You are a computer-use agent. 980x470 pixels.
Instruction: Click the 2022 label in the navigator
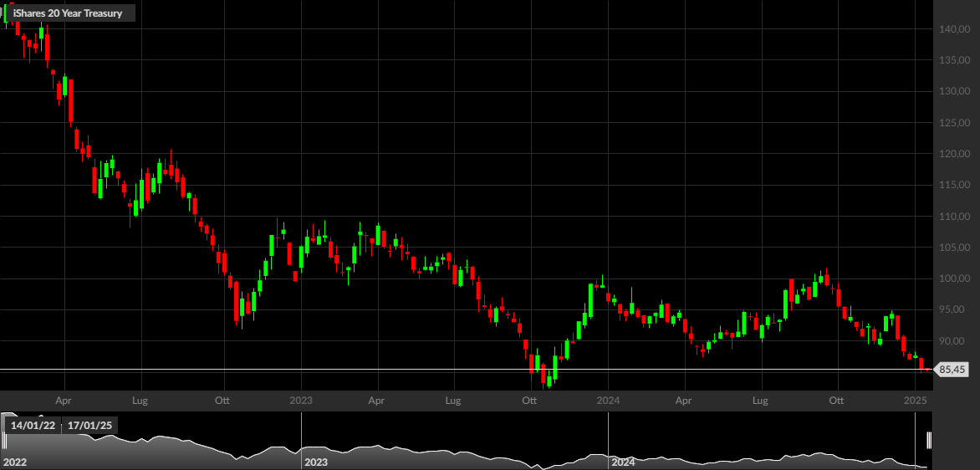16,462
